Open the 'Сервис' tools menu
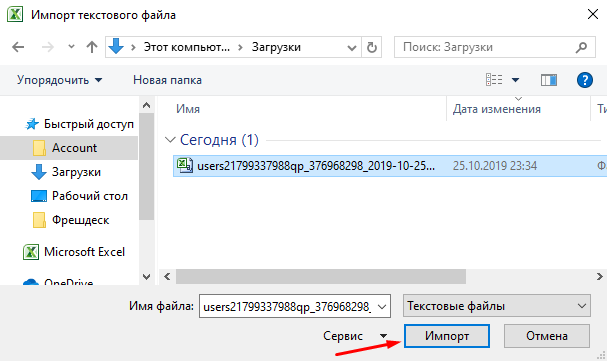 355,336
